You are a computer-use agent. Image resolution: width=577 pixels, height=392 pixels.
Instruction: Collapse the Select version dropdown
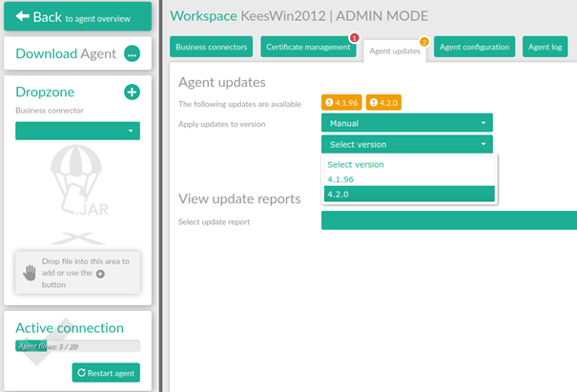pyautogui.click(x=407, y=144)
